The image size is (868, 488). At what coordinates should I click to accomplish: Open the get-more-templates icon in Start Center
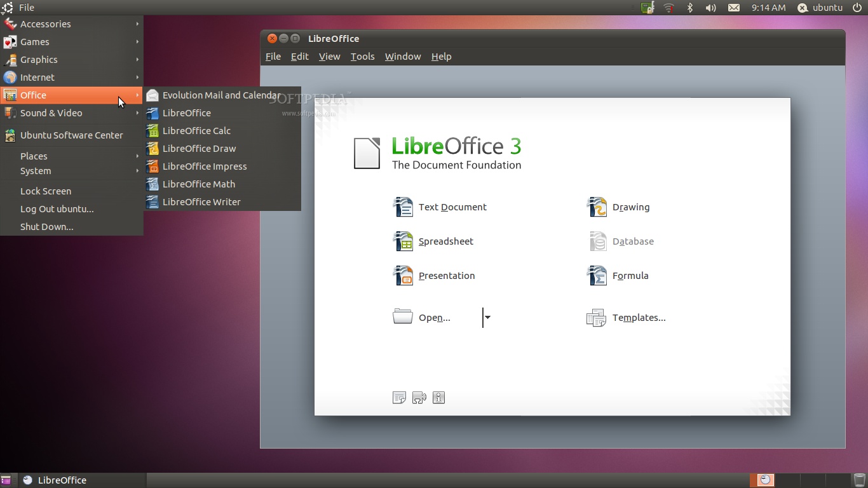click(399, 398)
